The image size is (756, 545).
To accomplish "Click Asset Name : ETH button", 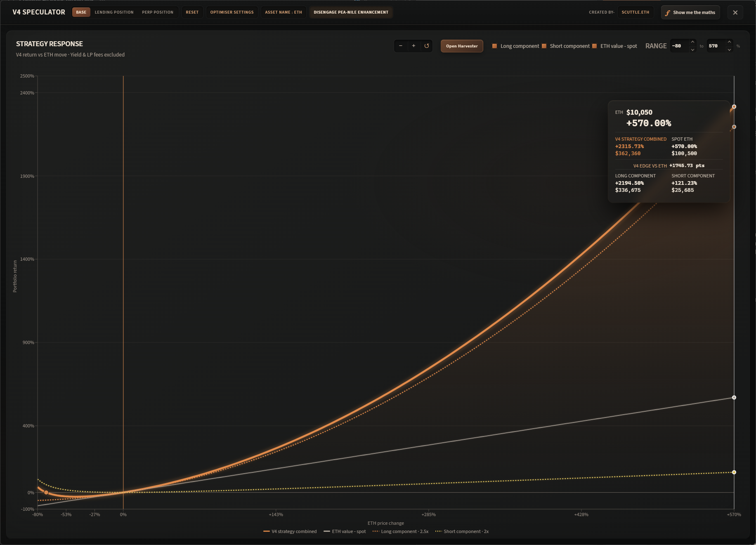I will point(283,12).
